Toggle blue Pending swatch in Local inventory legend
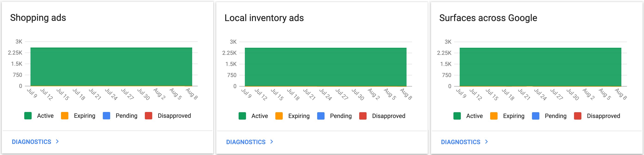Viewport: 644px width, 155px height. pos(321,116)
